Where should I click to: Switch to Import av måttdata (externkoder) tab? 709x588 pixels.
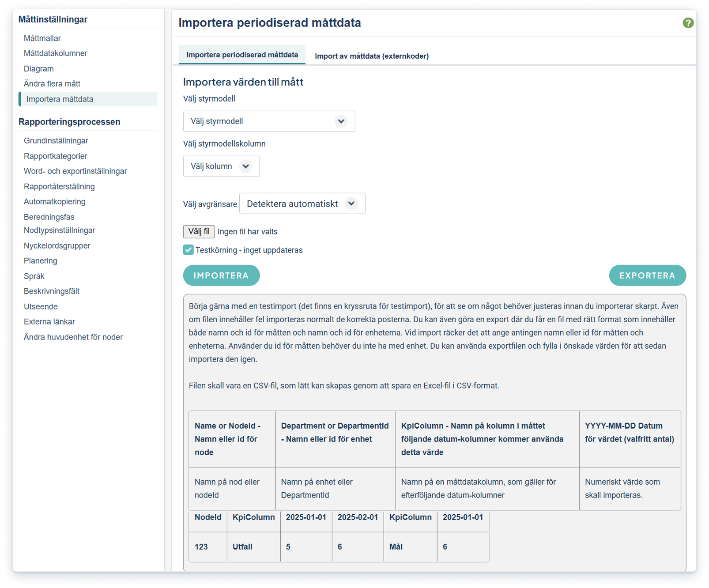coord(371,56)
